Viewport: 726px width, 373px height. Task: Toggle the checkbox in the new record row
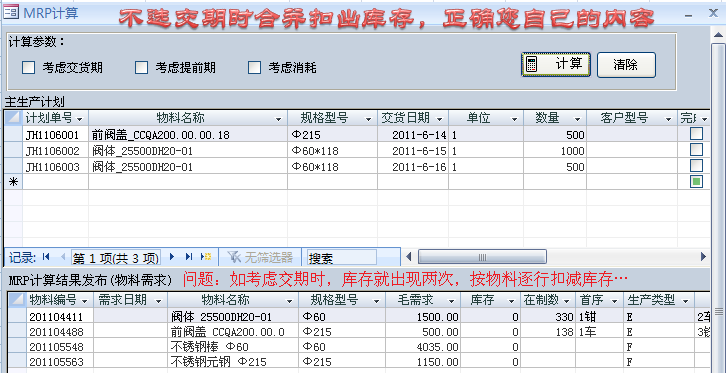(x=696, y=181)
